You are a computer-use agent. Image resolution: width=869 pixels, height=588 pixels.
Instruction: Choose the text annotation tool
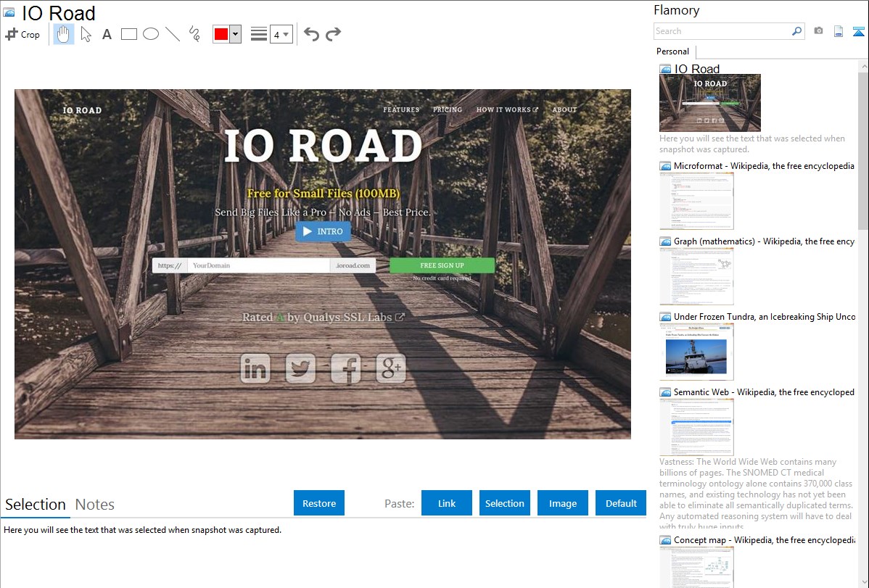click(107, 35)
